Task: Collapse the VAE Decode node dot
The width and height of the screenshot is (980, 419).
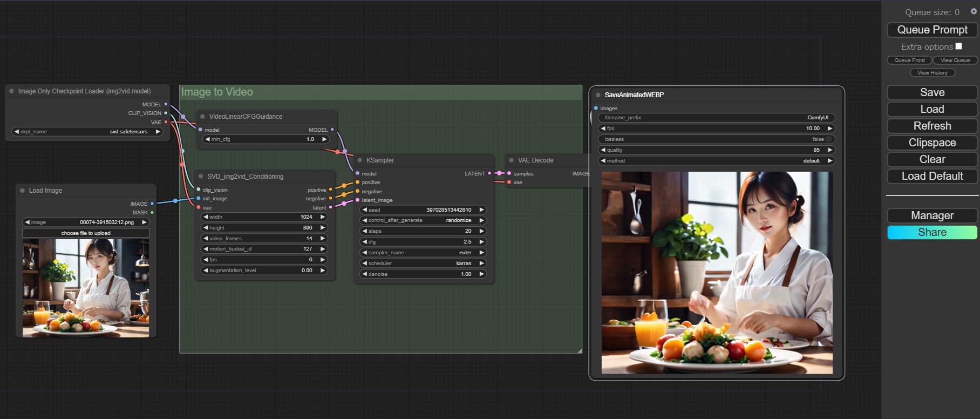Action: (x=512, y=160)
